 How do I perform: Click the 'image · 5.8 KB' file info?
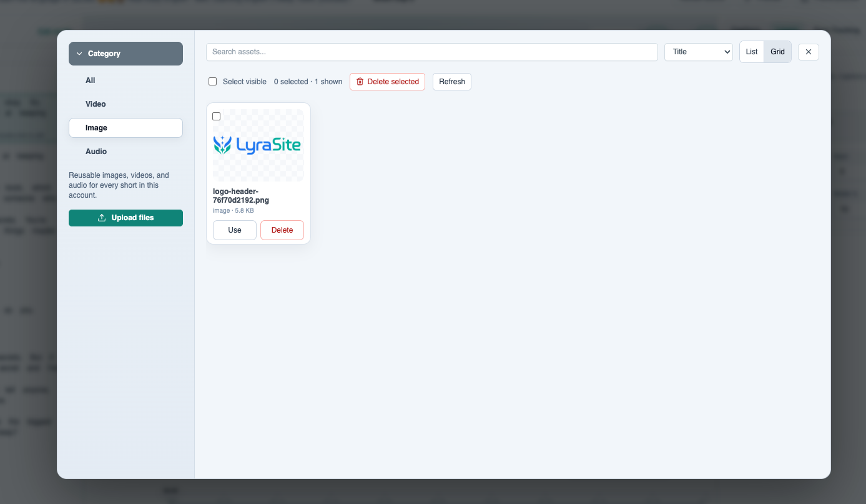[x=234, y=211]
